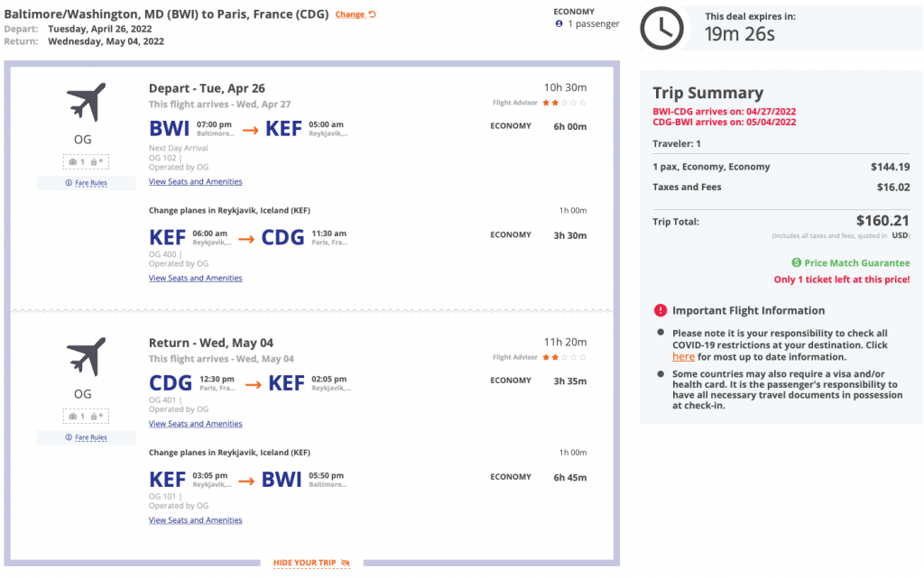
Task: View Seats and Amenities for flight OG 101
Action: coord(195,520)
